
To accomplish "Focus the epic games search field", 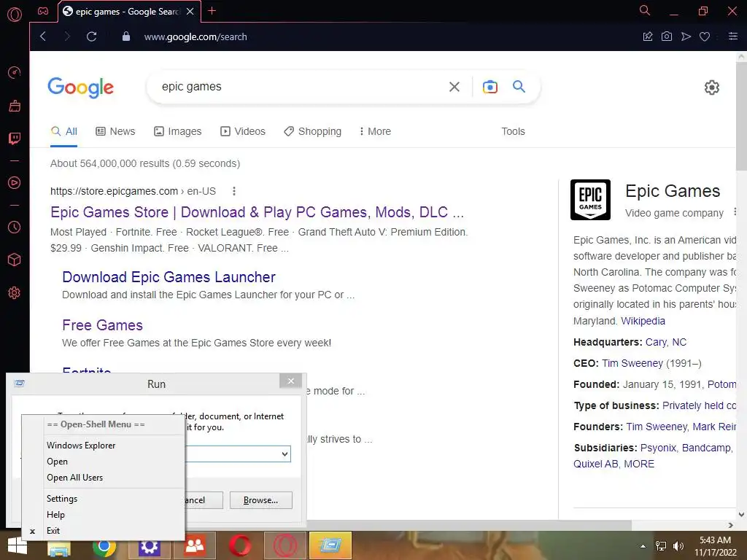I will coord(300,87).
